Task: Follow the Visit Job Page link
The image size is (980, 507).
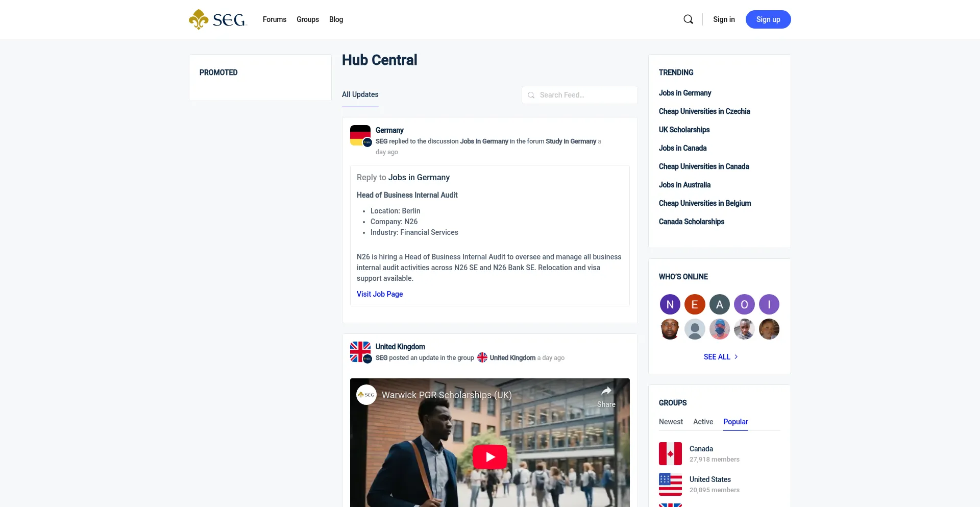Action: point(380,294)
